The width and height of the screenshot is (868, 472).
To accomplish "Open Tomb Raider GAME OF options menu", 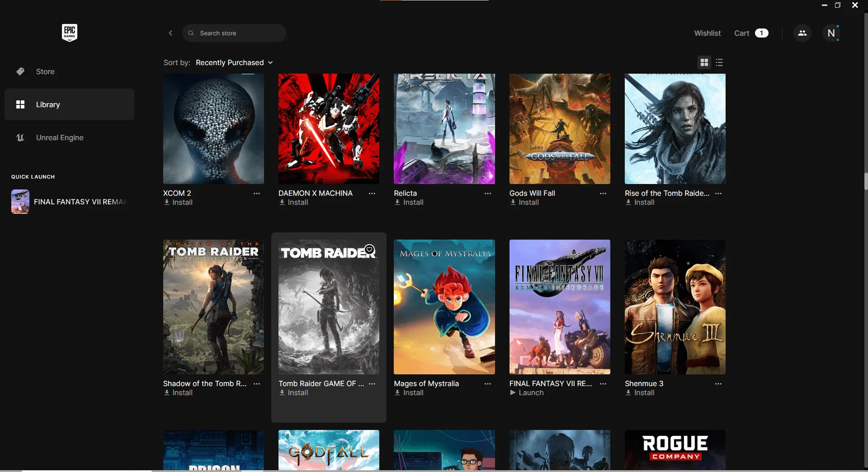I will pyautogui.click(x=372, y=384).
